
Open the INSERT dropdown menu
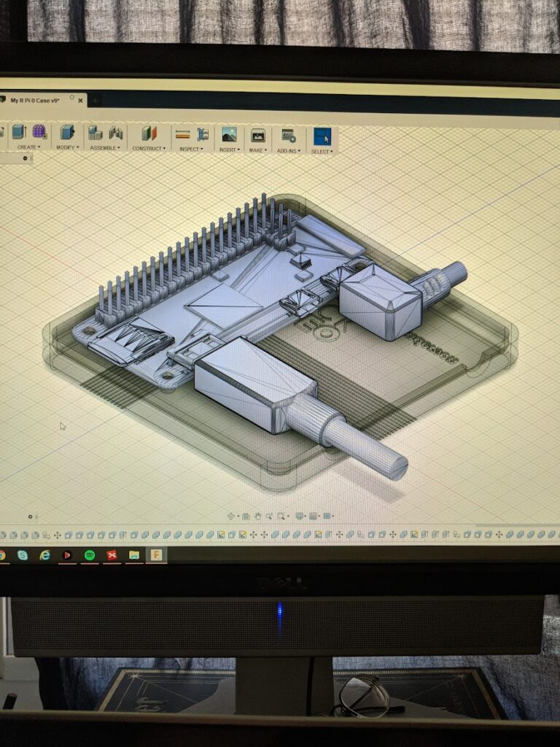[x=229, y=150]
